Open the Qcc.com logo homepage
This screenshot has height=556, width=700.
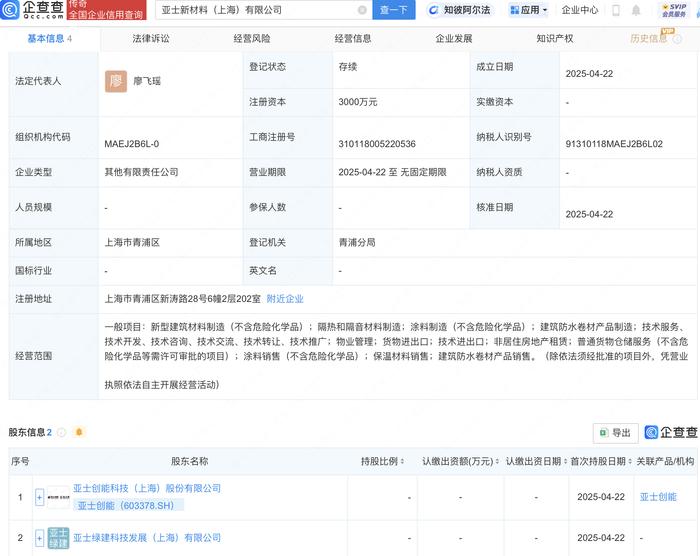click(32, 9)
